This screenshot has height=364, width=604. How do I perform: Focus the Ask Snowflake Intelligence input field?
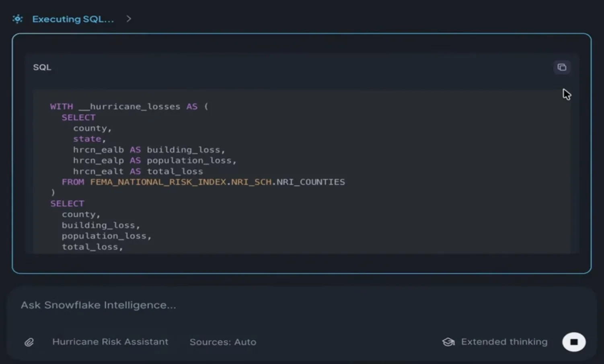pyautogui.click(x=302, y=305)
